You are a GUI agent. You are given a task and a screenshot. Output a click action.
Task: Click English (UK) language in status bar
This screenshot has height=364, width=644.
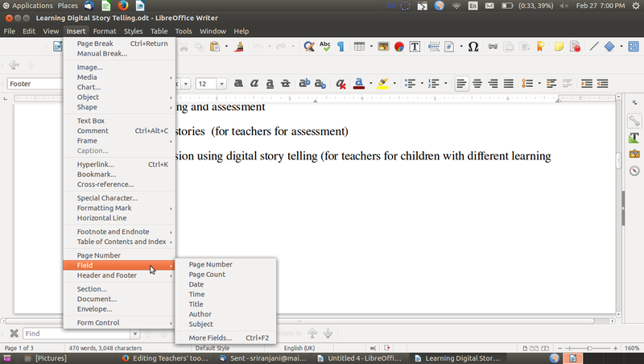point(299,348)
